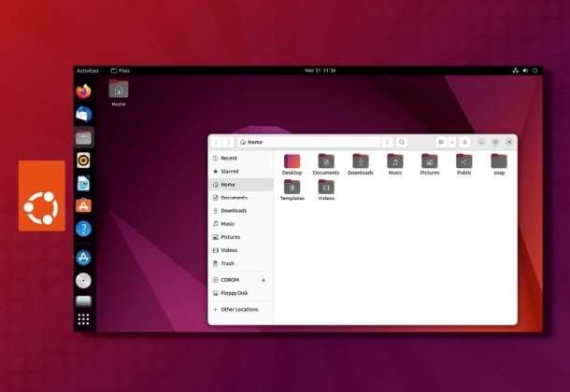The height and width of the screenshot is (392, 570).
Task: Open the search icon in Files toolbar
Action: (x=402, y=142)
